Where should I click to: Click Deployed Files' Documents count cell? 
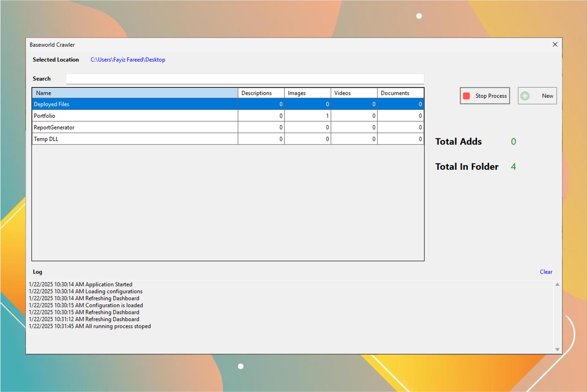(x=400, y=104)
